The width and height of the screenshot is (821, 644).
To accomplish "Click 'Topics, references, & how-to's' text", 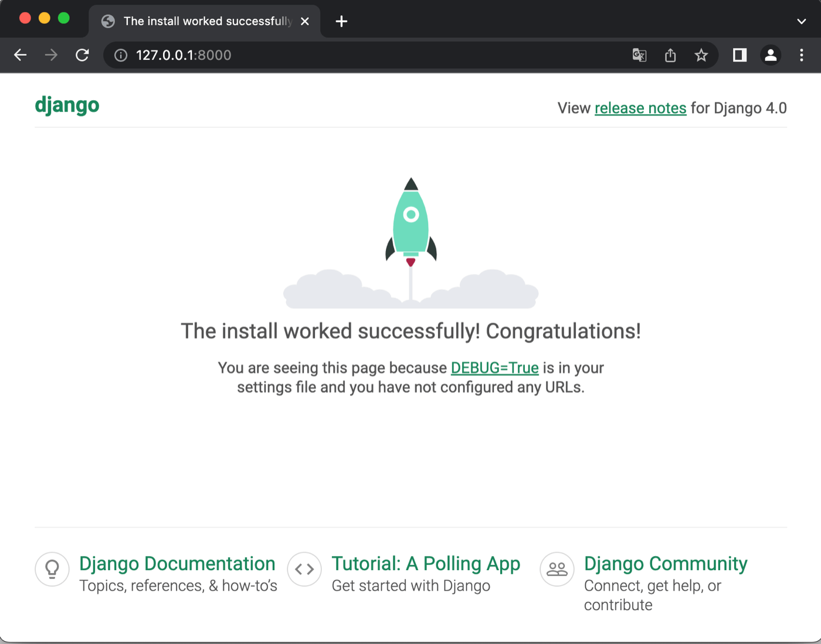I will [x=178, y=586].
